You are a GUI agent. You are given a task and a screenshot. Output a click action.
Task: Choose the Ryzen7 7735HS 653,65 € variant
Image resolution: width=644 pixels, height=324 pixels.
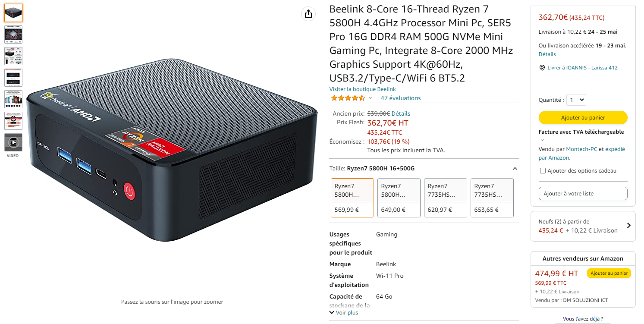(x=492, y=198)
